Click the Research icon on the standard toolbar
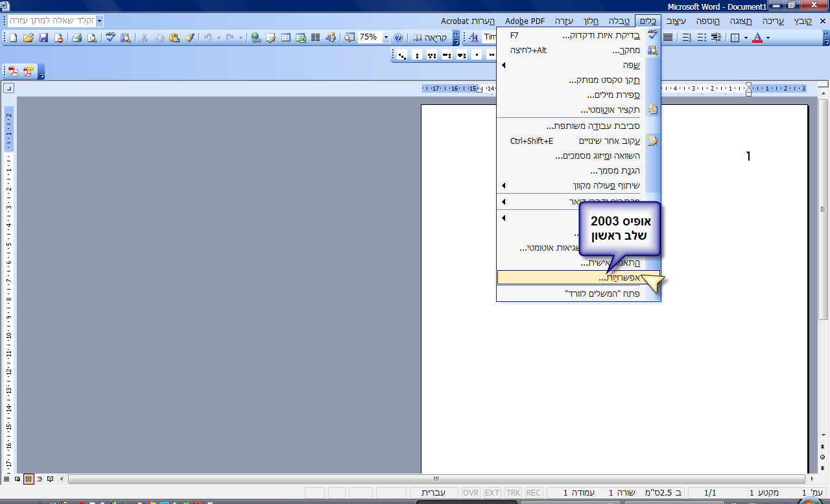This screenshot has height=504, width=830. 125,38
